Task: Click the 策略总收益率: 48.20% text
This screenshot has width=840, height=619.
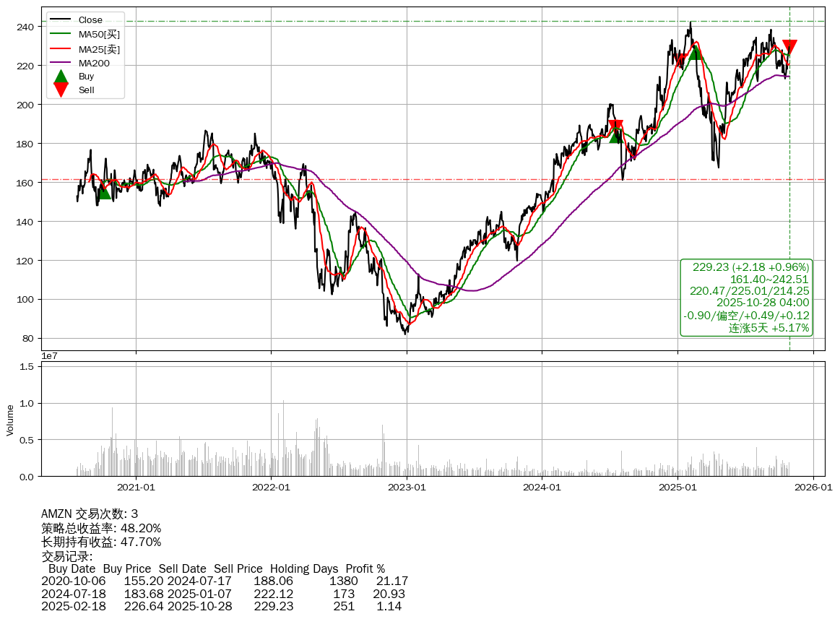Action: point(101,528)
